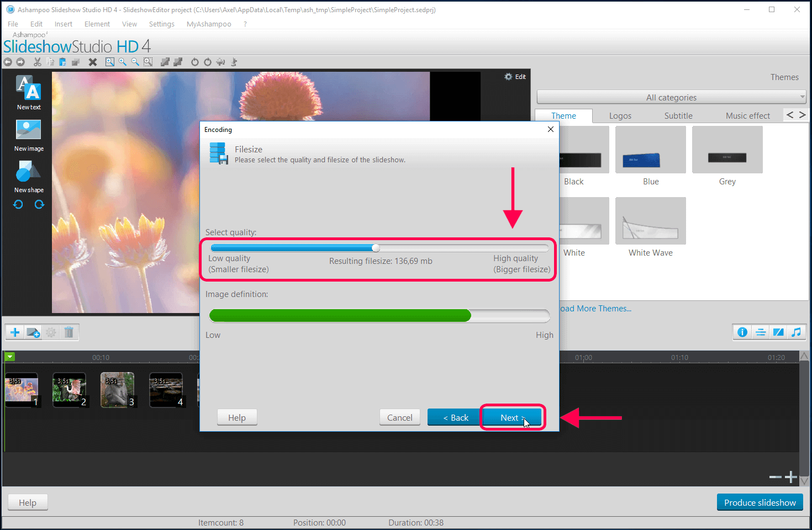Click the zoom-to-fit magnifier icon

(110, 62)
